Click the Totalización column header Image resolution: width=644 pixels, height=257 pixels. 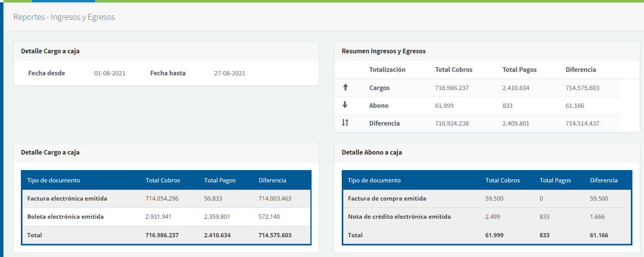(x=387, y=70)
